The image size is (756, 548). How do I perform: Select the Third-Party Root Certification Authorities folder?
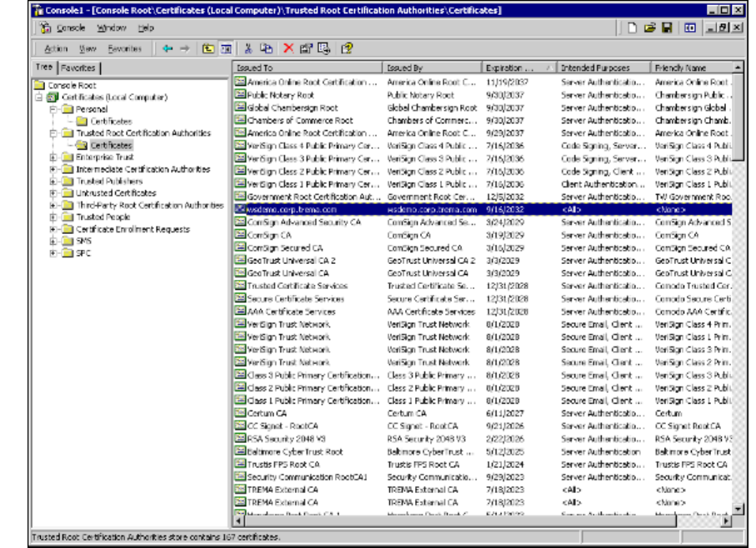[x=150, y=205]
